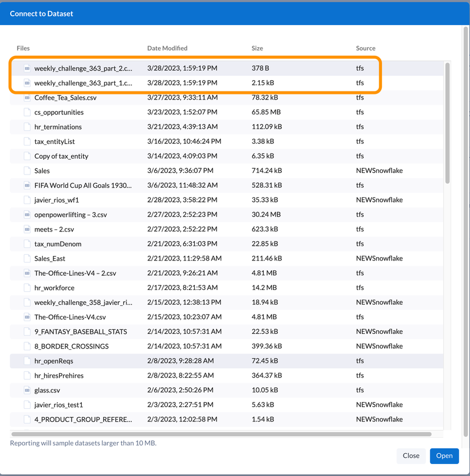Click the horizontal scrollbar under the file list

coord(221,434)
